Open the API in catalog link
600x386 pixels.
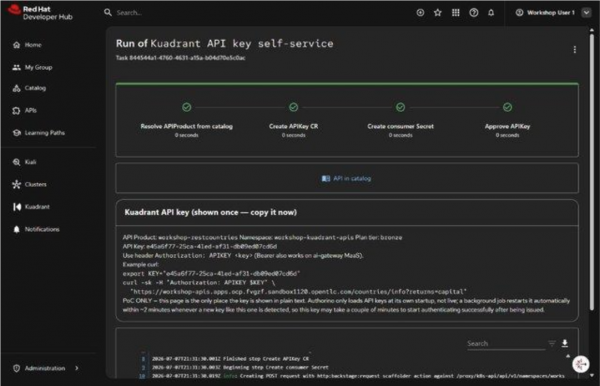tap(352, 178)
